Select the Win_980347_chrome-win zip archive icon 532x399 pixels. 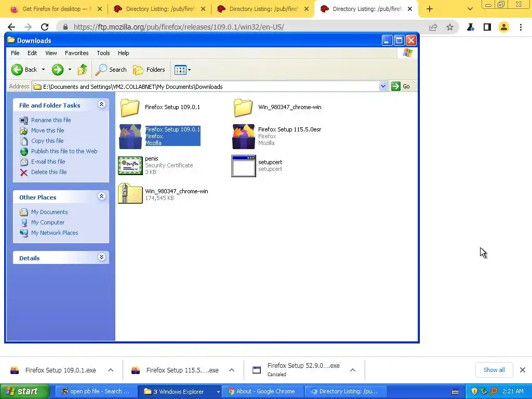(x=130, y=193)
